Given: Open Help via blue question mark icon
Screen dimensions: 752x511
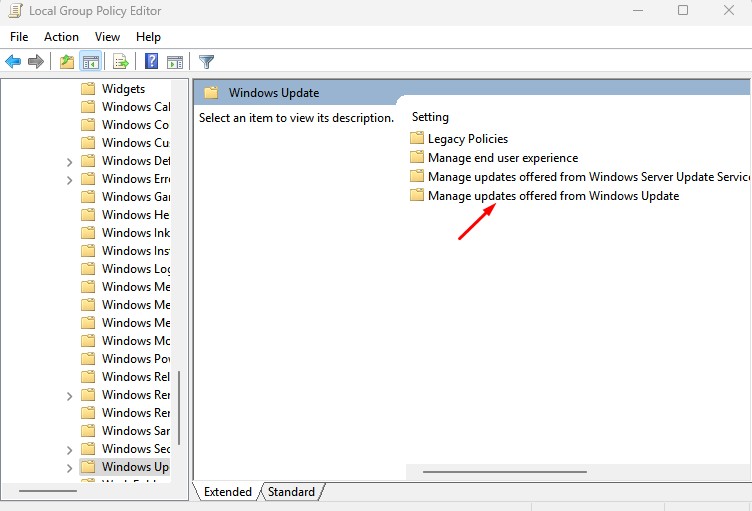Looking at the screenshot, I should [152, 61].
